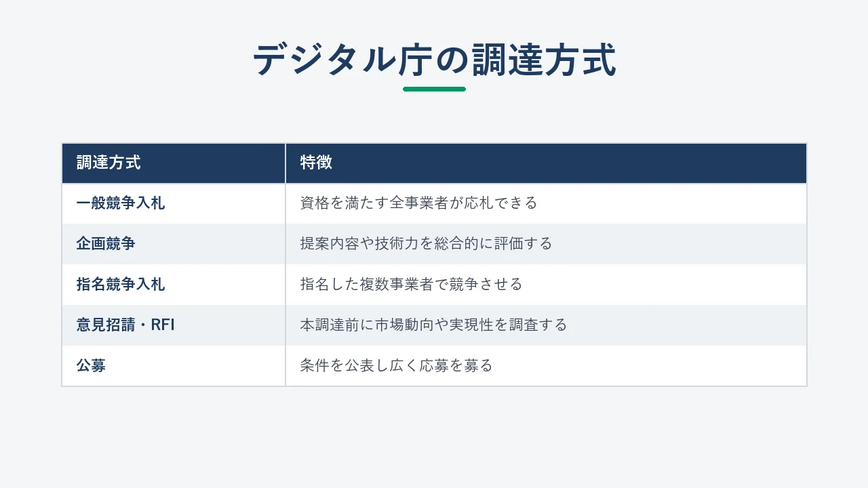Select the 特徴 column header
The height and width of the screenshot is (488, 868).
(546, 163)
